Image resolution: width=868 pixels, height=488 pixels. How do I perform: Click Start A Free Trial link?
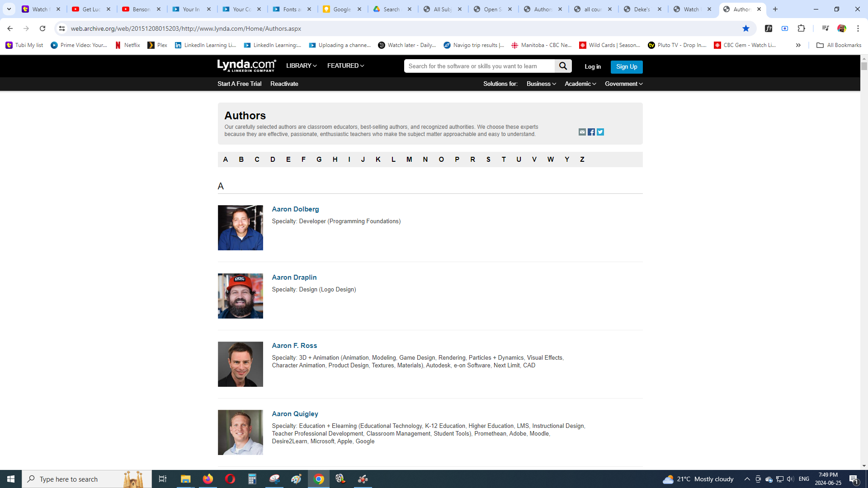coord(239,84)
